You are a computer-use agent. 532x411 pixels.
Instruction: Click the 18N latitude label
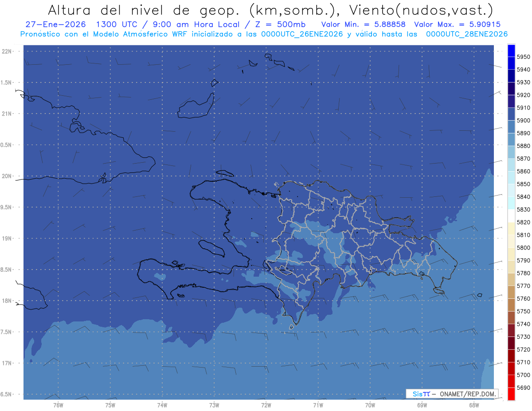[7, 301]
